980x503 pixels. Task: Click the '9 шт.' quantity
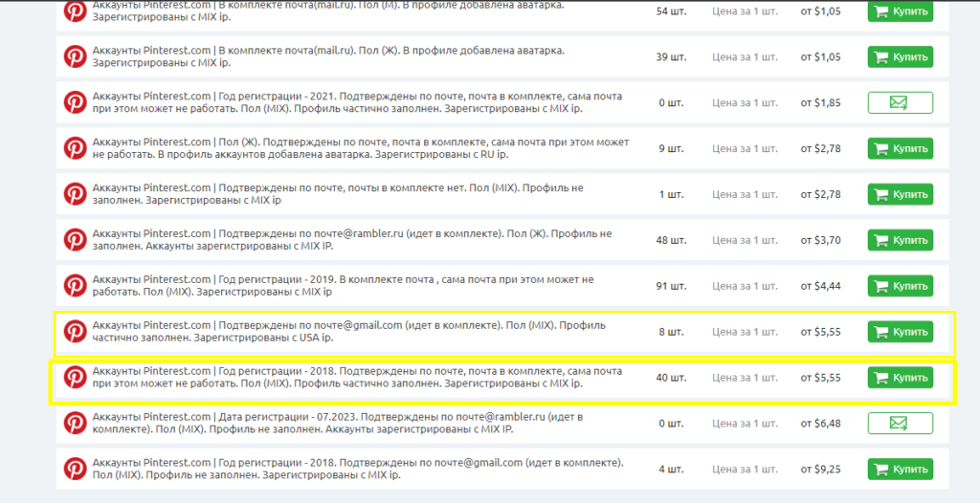point(671,149)
